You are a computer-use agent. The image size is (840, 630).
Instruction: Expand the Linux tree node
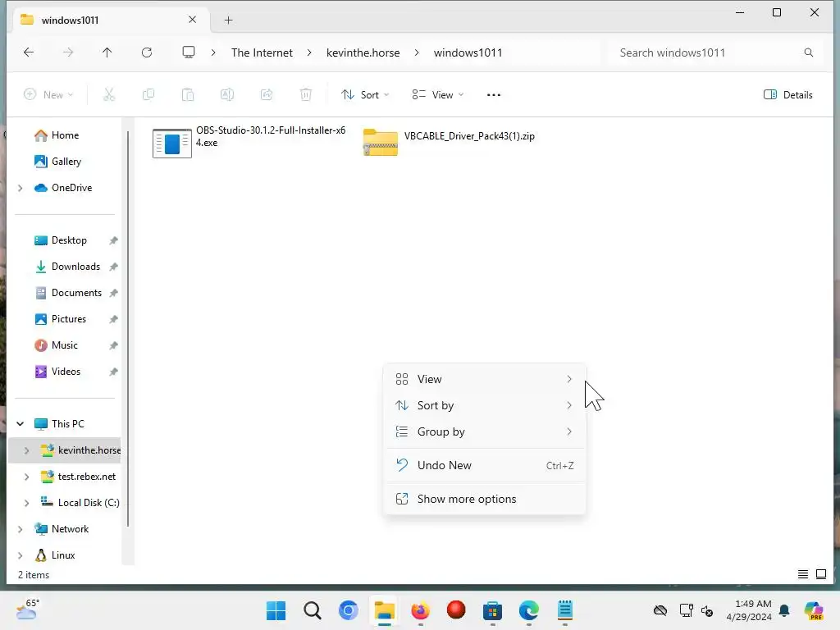point(21,555)
